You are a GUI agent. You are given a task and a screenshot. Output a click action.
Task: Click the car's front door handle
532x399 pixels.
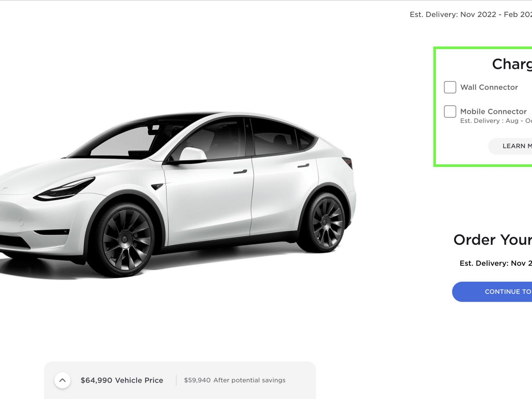click(240, 172)
